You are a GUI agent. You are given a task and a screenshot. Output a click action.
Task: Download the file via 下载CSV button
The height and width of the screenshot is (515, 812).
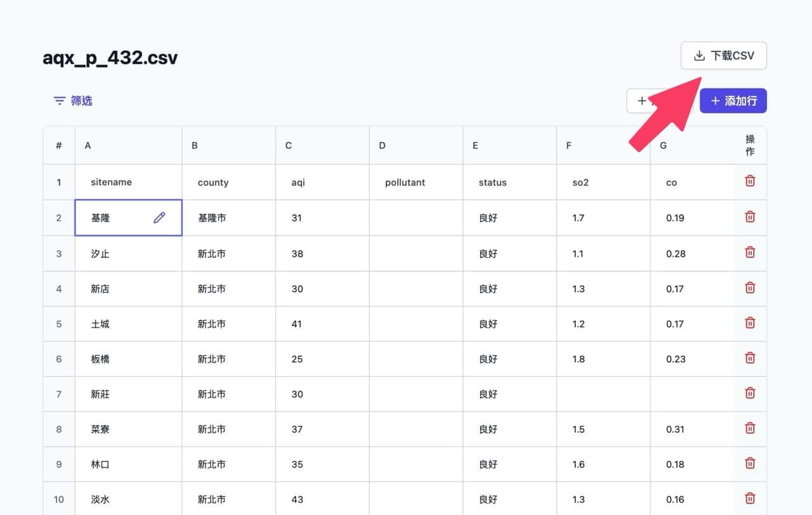(x=724, y=56)
